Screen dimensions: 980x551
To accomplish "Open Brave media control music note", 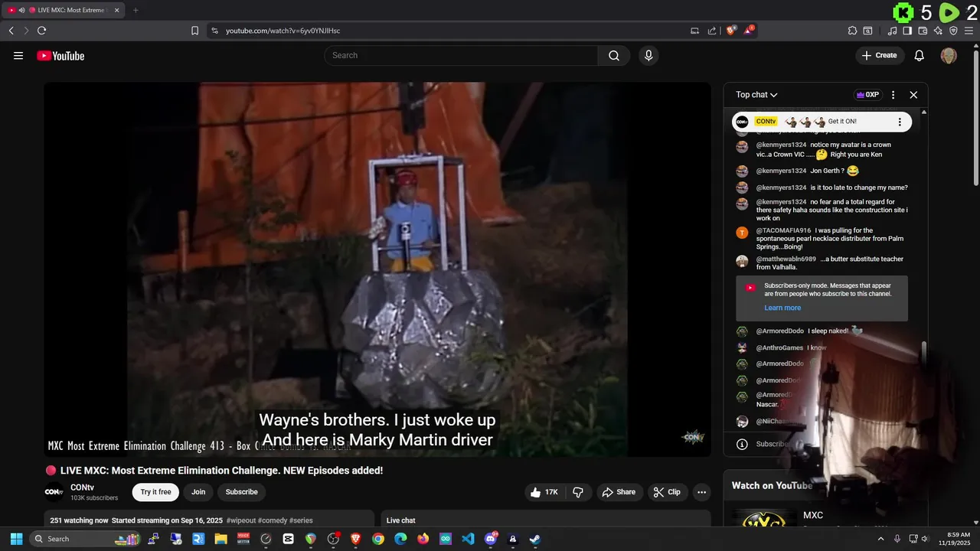I will click(892, 31).
